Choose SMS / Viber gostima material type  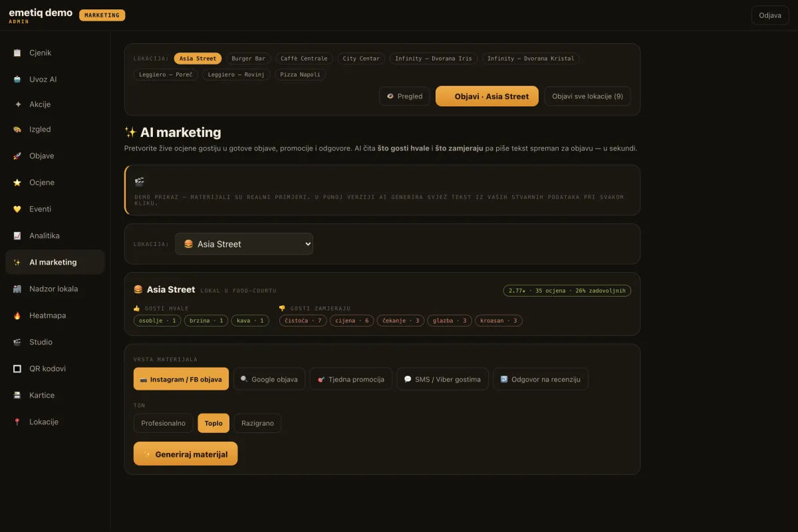(443, 379)
